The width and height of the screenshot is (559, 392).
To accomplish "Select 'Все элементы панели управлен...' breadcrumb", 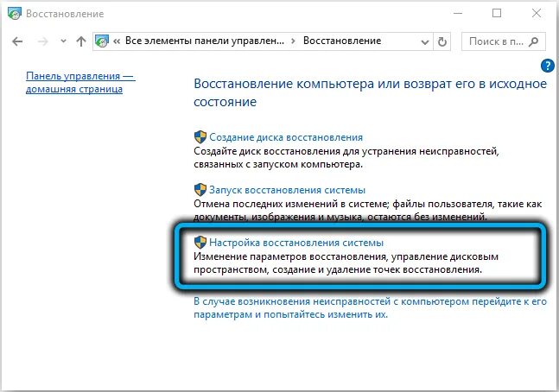I will pos(205,41).
